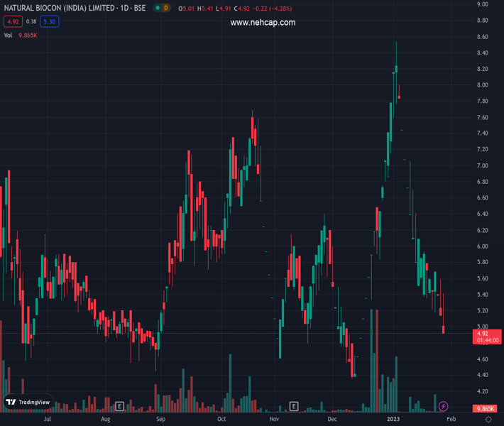
Task: Click the blue 5.30 buy price box
Action: pyautogui.click(x=48, y=21)
